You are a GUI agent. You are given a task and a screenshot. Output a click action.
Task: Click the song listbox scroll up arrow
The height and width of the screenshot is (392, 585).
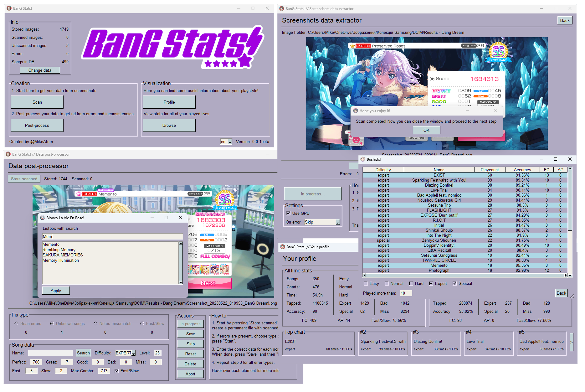181,243
